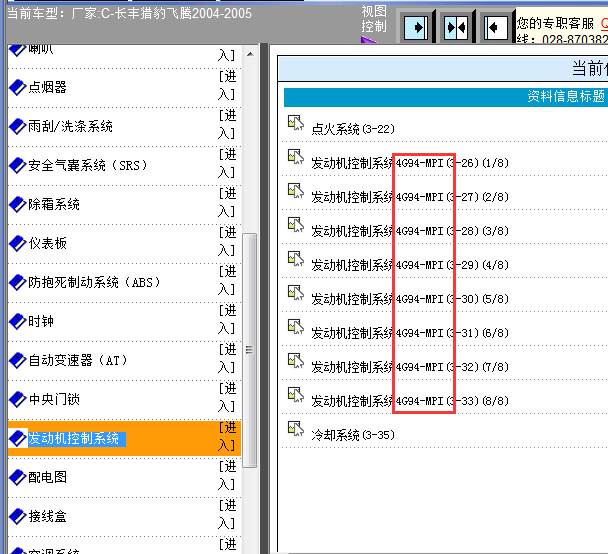Select 自动变速器（AT） category
The image size is (608, 554).
click(78, 361)
